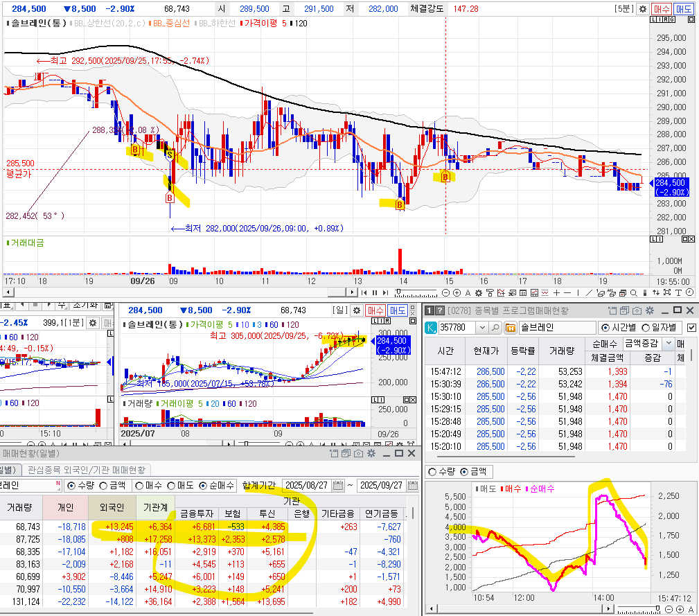Image resolution: width=699 pixels, height=616 pixels.
Task: Switch to 관심종목 외국인/기관 매매현황 tab
Action: [87, 470]
